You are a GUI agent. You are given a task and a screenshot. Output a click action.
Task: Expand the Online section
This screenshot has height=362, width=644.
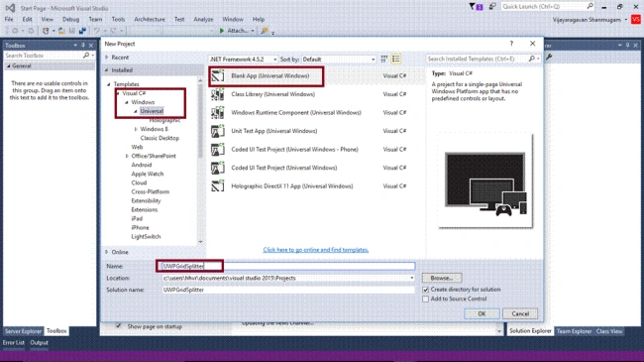pos(107,252)
